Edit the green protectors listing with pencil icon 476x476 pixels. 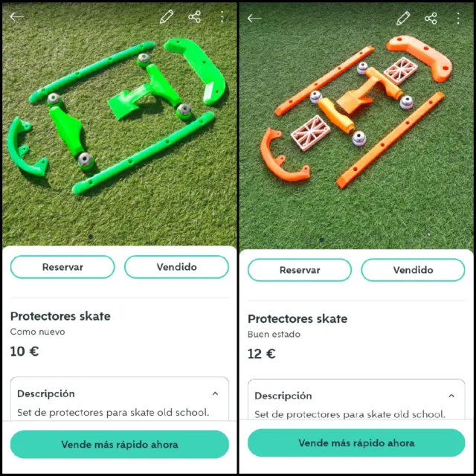pyautogui.click(x=167, y=16)
